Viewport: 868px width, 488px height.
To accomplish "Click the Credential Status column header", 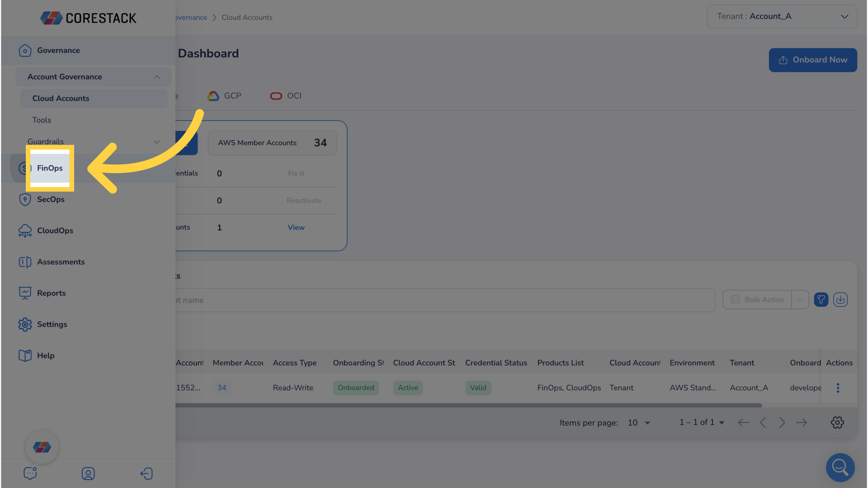I will pos(496,363).
